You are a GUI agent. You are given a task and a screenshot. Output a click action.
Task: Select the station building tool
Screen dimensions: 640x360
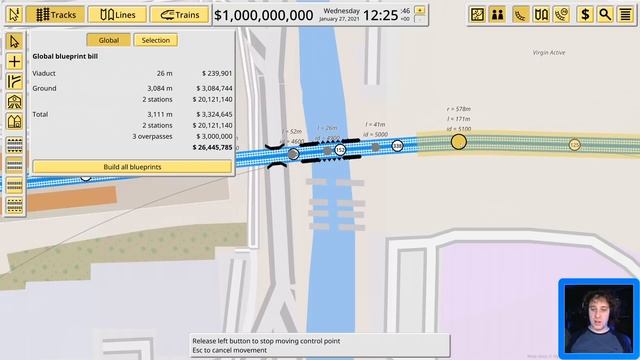pos(14,102)
